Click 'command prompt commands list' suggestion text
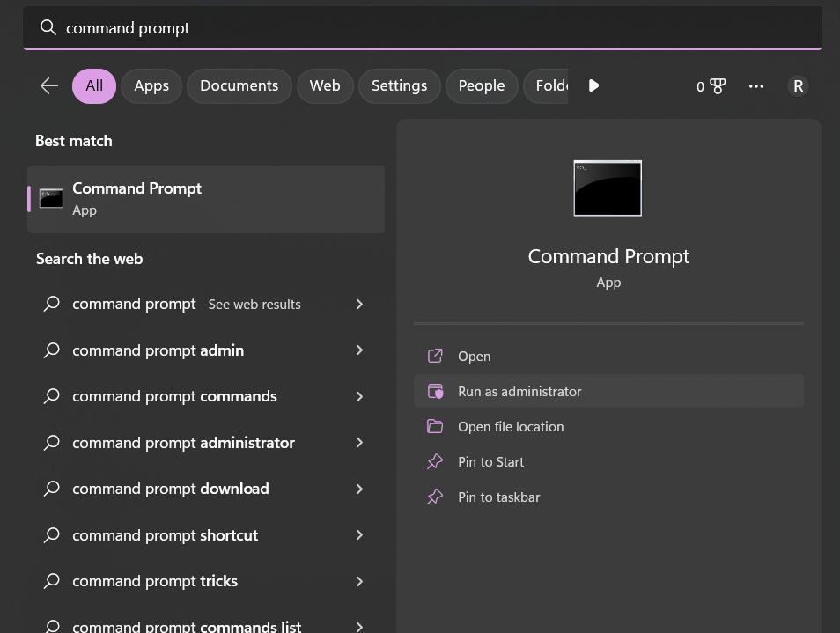The height and width of the screenshot is (633, 840). tap(187, 626)
